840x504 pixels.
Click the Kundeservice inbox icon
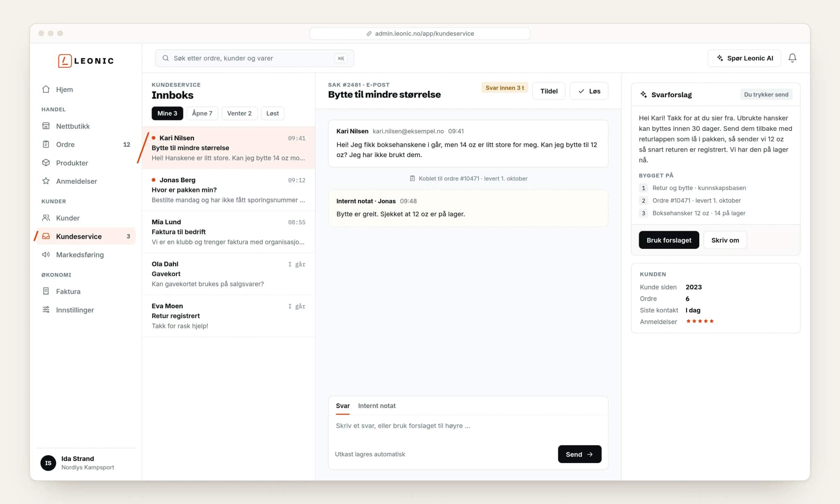46,236
